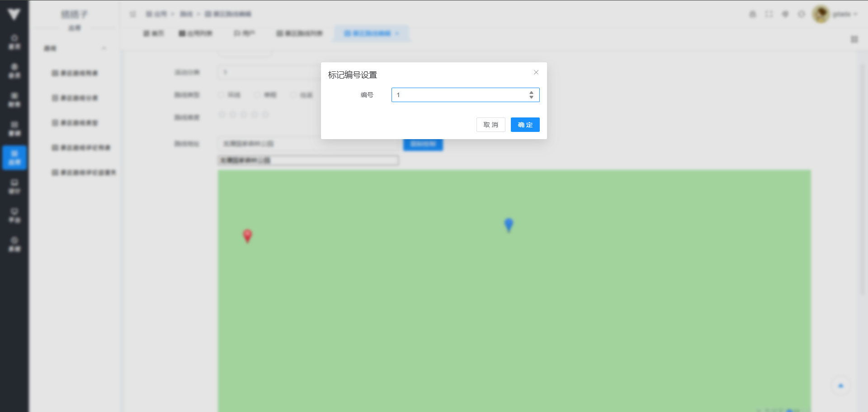Click the user avatar picture
Image resolution: width=868 pixels, height=412 pixels.
tap(821, 14)
